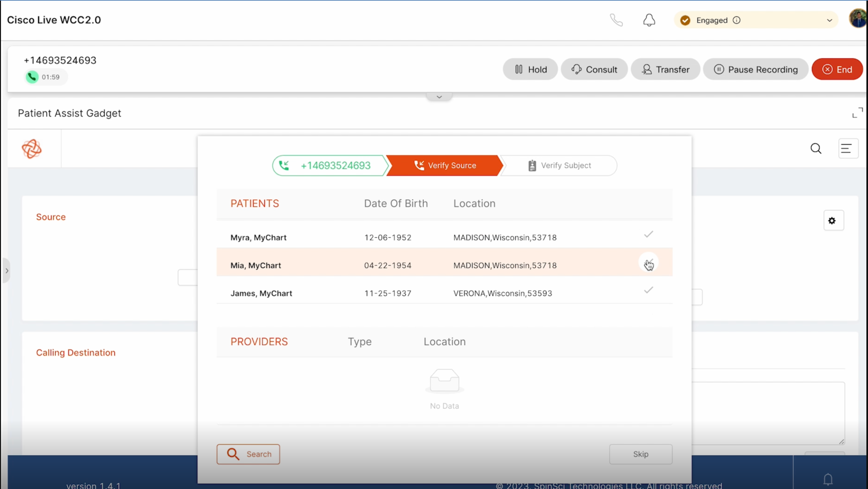This screenshot has width=868, height=489.
Task: Open the agent profile avatar
Action: point(858,19)
